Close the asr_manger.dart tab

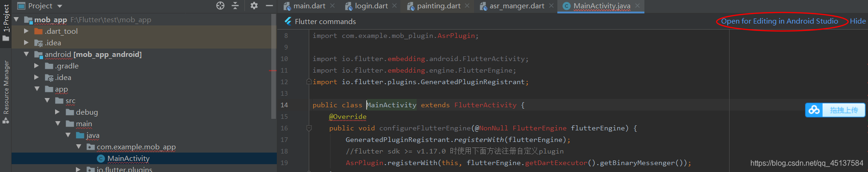pos(551,6)
